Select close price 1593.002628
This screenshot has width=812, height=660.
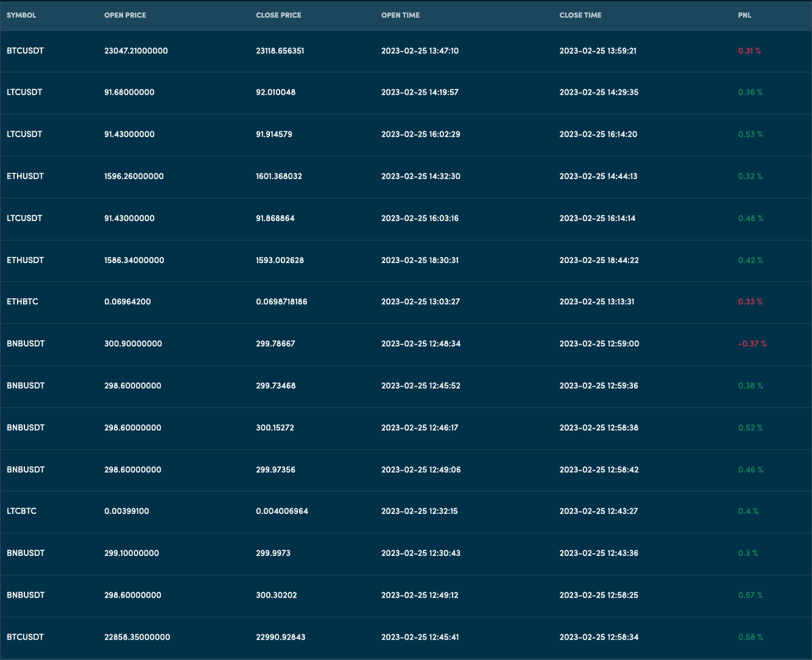pos(279,260)
